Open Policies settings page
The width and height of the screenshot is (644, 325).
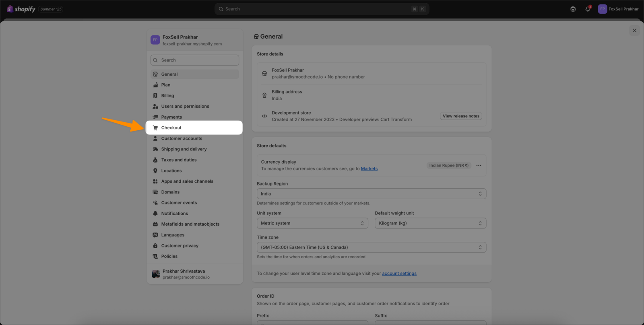[x=195, y=256]
